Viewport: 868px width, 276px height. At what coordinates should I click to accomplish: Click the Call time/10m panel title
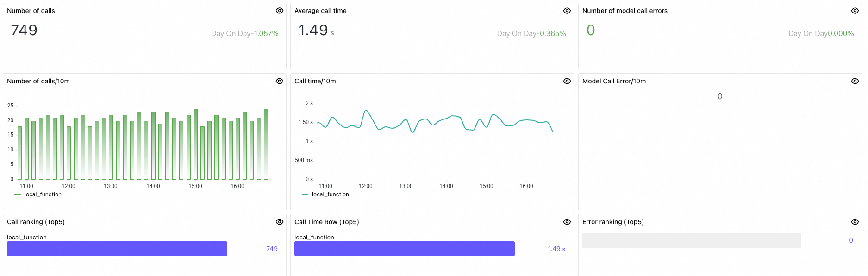[315, 81]
